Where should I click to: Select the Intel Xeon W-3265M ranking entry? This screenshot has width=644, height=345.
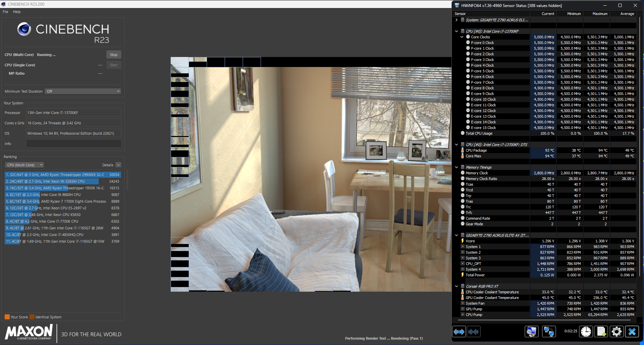point(63,181)
